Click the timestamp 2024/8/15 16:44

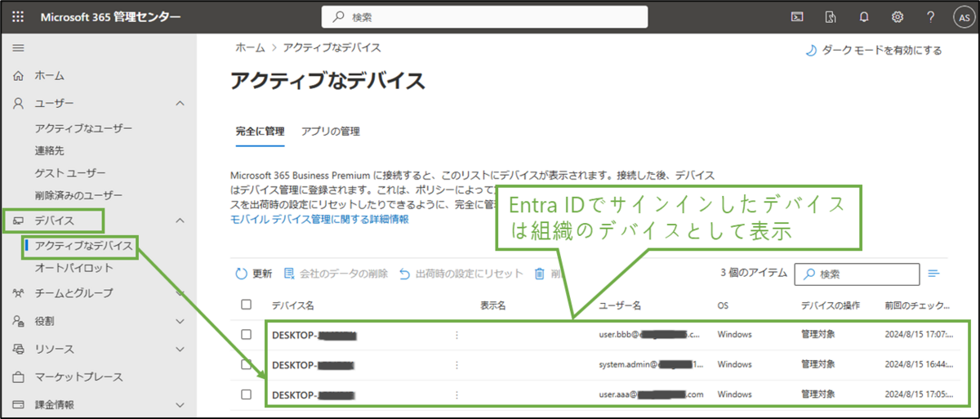point(918,364)
